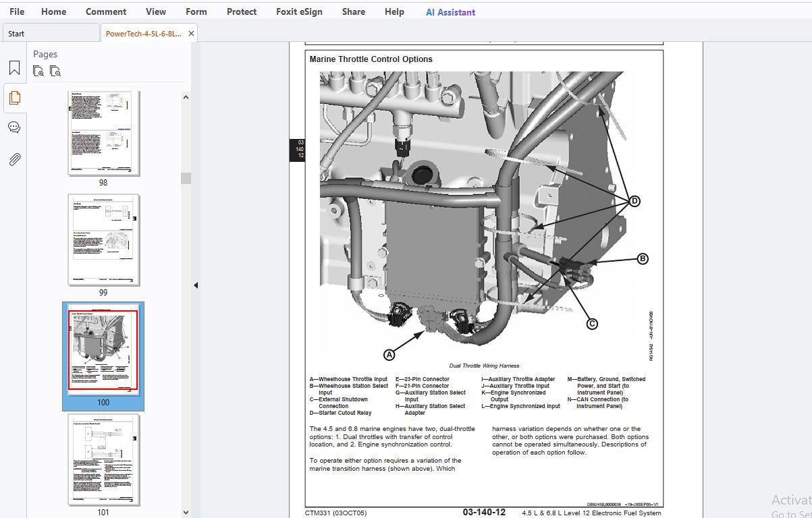Open the AI Assistant
This screenshot has height=518, width=812.
coord(450,11)
